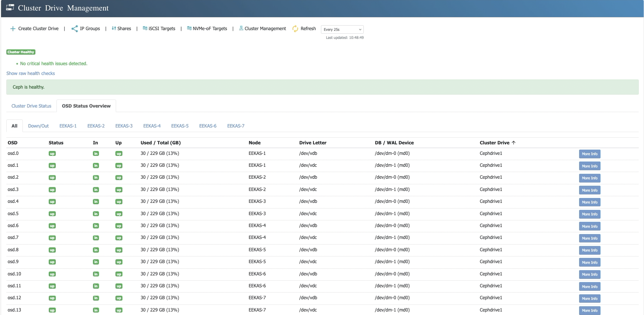Image resolution: width=644 pixels, height=315 pixels.
Task: Click the Status column header
Action: pyautogui.click(x=56, y=143)
